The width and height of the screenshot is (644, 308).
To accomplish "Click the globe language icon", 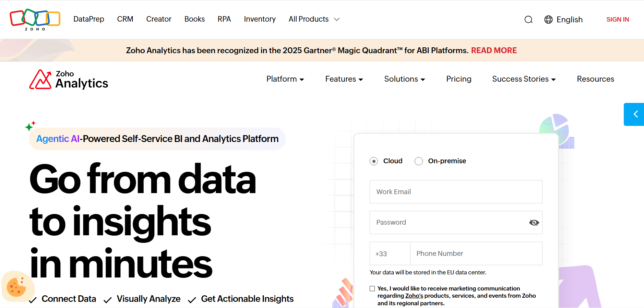I will (548, 20).
